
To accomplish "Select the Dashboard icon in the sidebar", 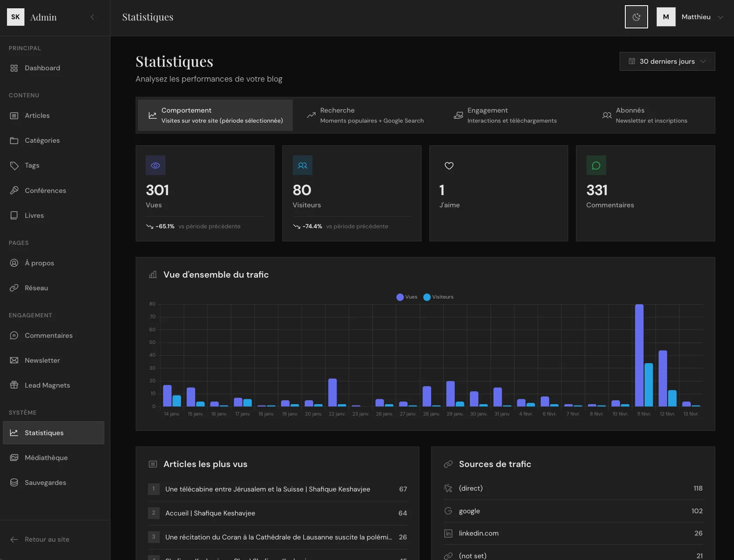I will pos(14,68).
